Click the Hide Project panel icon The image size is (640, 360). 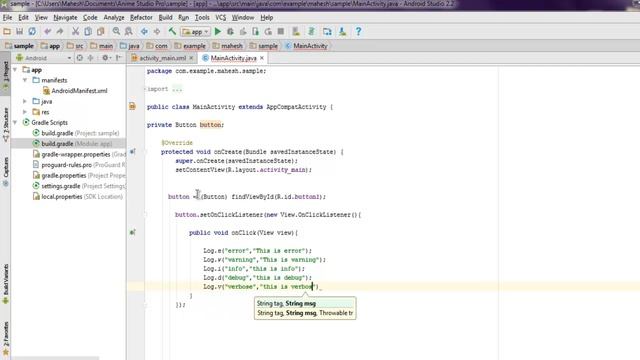tap(119, 58)
